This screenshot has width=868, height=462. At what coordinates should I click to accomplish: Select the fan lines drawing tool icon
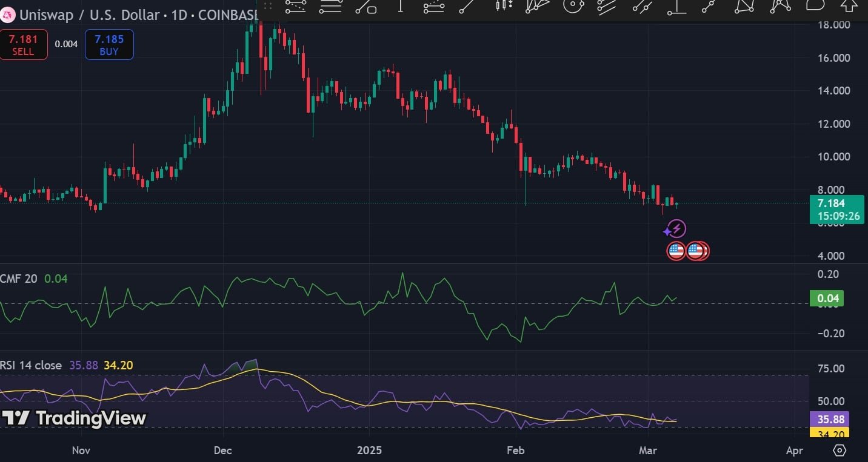coord(538,6)
